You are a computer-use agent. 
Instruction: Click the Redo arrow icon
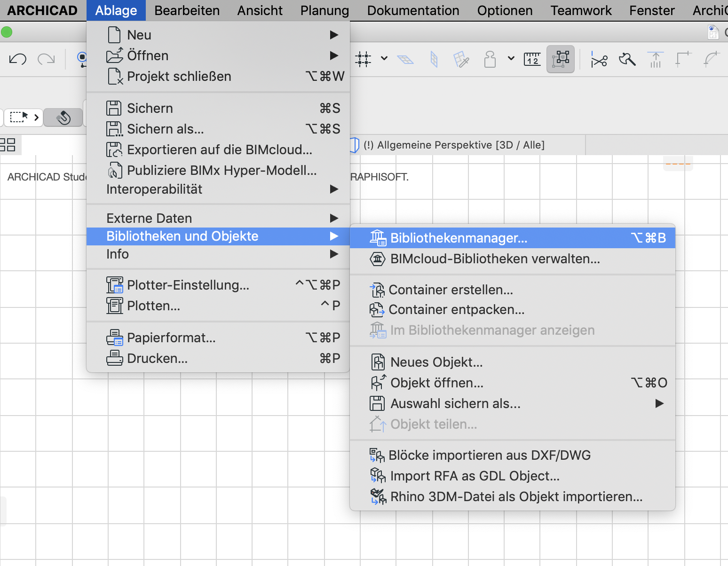46,59
